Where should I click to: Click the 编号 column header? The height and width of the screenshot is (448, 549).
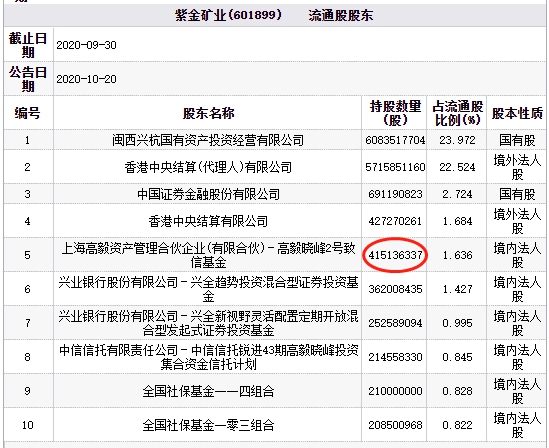tap(27, 113)
